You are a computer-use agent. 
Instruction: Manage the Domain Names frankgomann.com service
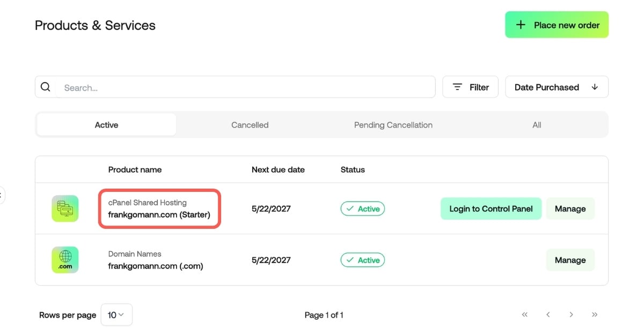pyautogui.click(x=570, y=260)
